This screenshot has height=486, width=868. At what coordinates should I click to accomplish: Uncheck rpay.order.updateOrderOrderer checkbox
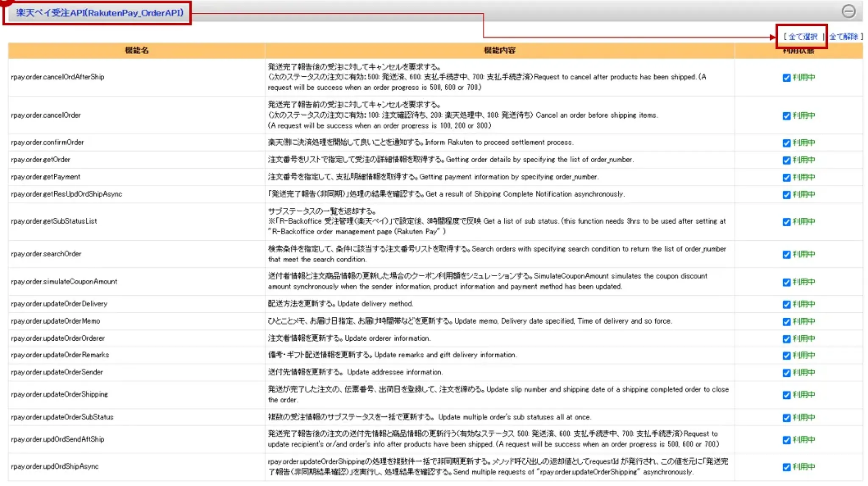coord(786,339)
